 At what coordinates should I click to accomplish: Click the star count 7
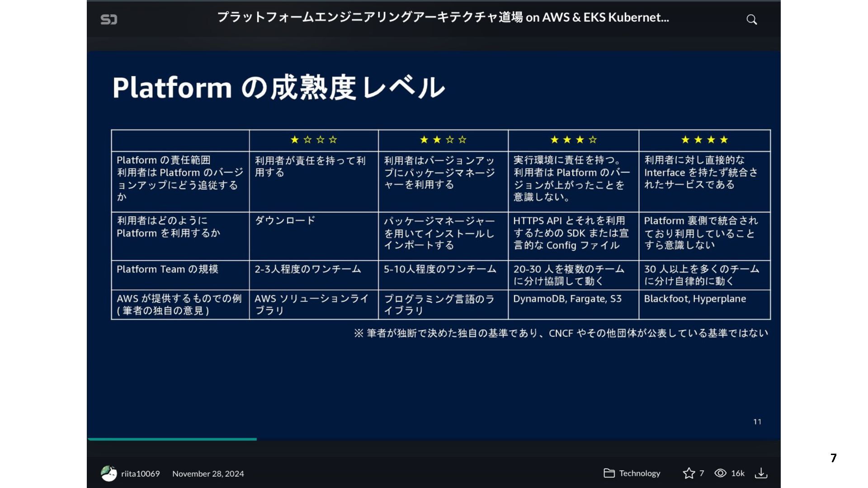click(x=702, y=473)
